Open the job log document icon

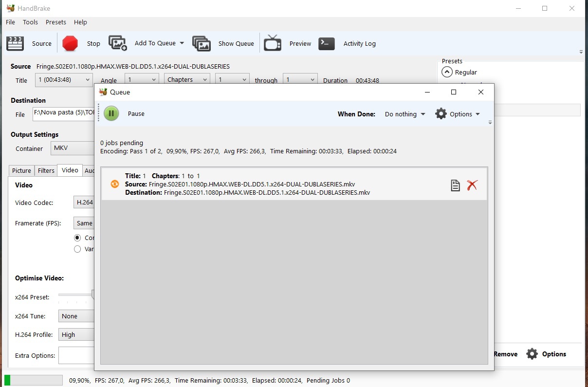tap(455, 185)
